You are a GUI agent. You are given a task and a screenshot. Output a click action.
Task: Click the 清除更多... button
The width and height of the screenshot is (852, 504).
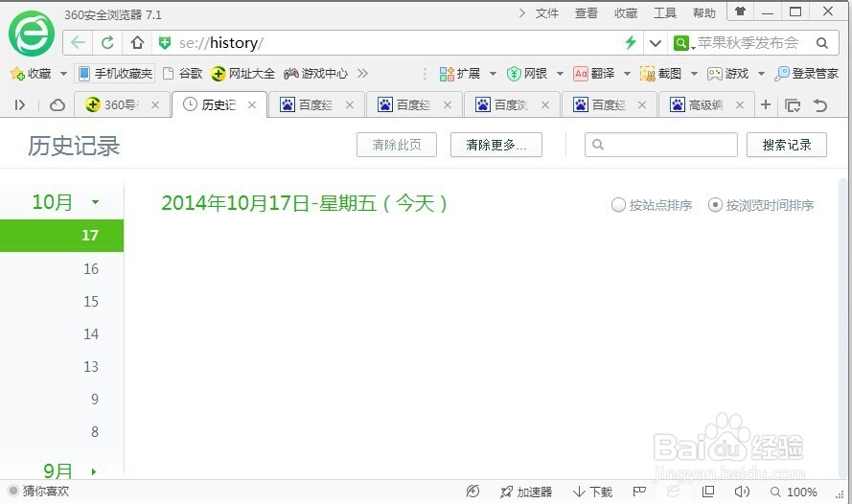[x=496, y=145]
